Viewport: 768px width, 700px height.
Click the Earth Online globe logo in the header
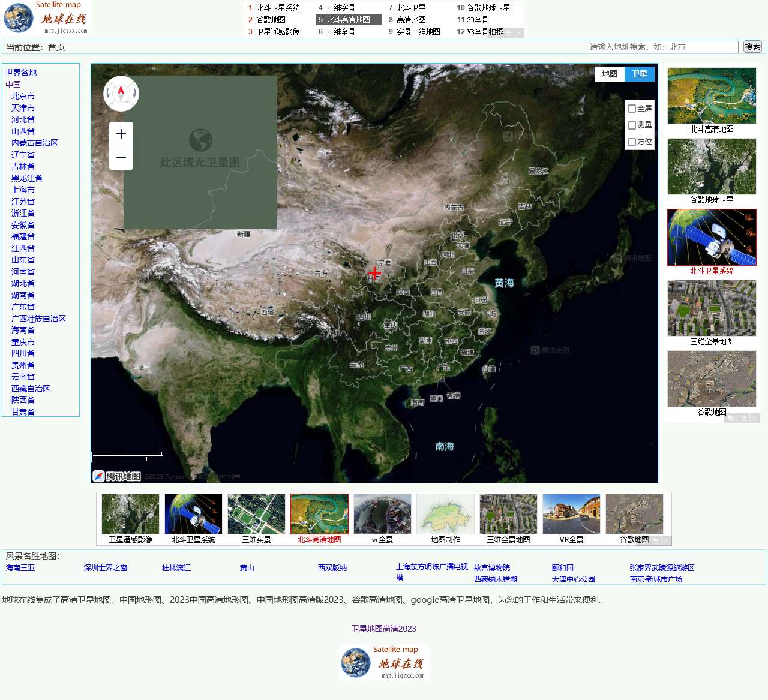[47, 18]
